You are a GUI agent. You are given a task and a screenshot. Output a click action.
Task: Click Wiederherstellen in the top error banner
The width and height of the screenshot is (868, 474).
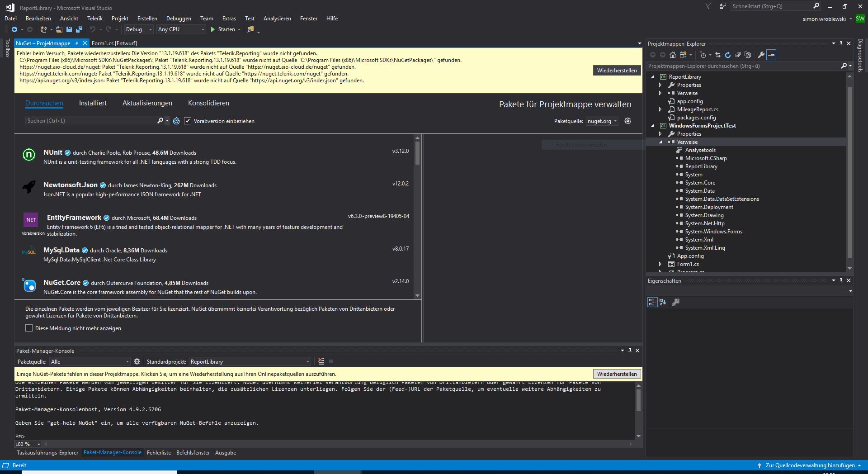617,71
